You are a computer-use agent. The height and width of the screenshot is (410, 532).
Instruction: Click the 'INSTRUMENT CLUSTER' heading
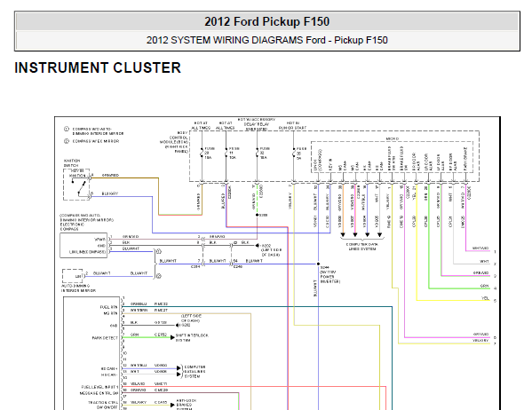click(x=98, y=67)
